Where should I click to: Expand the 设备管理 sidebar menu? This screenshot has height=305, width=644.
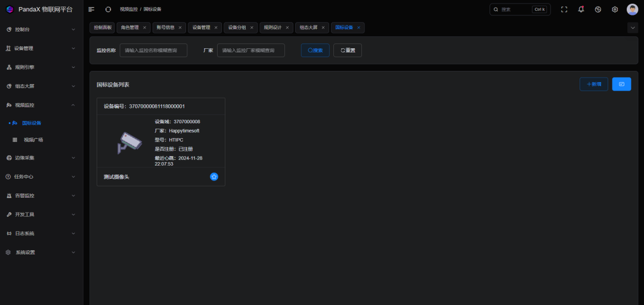point(41,48)
